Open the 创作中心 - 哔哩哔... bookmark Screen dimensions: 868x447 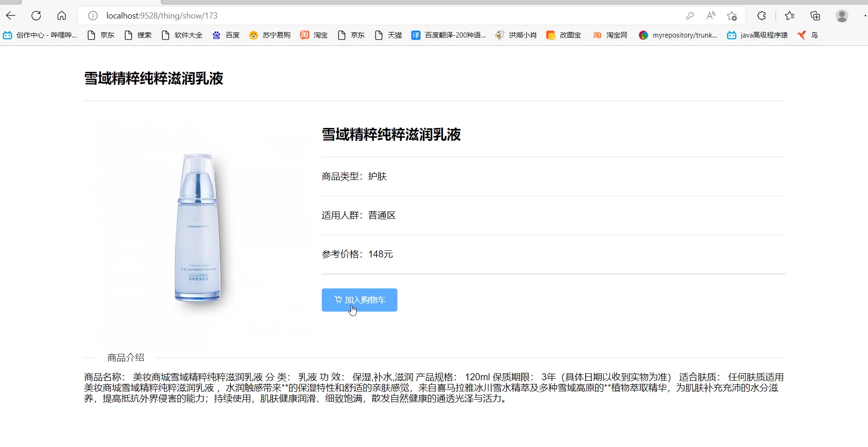coord(40,35)
